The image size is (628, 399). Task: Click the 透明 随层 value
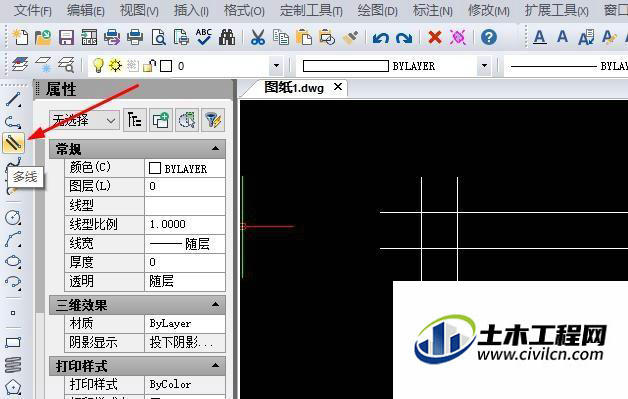point(185,282)
